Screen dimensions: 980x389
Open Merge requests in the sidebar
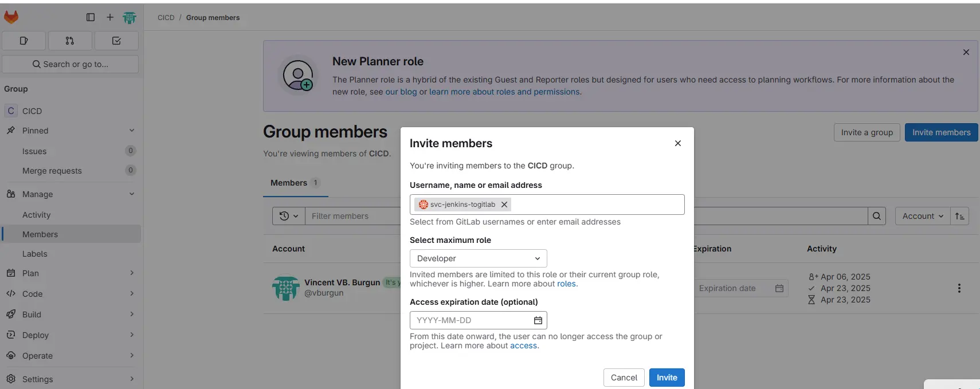(71, 171)
